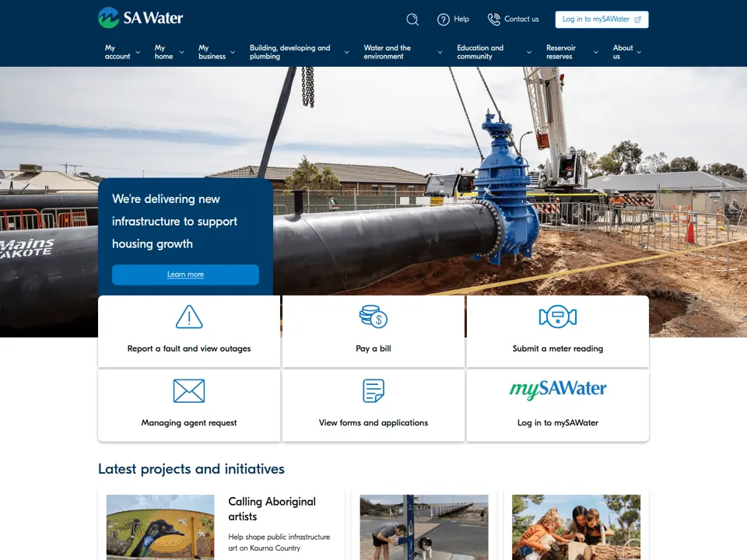Open the My business menu
This screenshot has height=560, width=747.
[212, 52]
